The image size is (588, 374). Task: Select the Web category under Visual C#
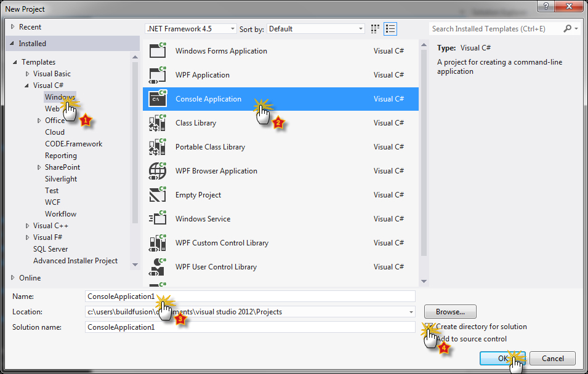pyautogui.click(x=52, y=109)
